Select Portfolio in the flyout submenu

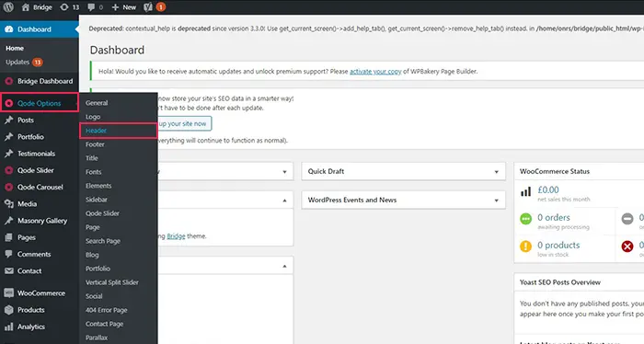98,269
